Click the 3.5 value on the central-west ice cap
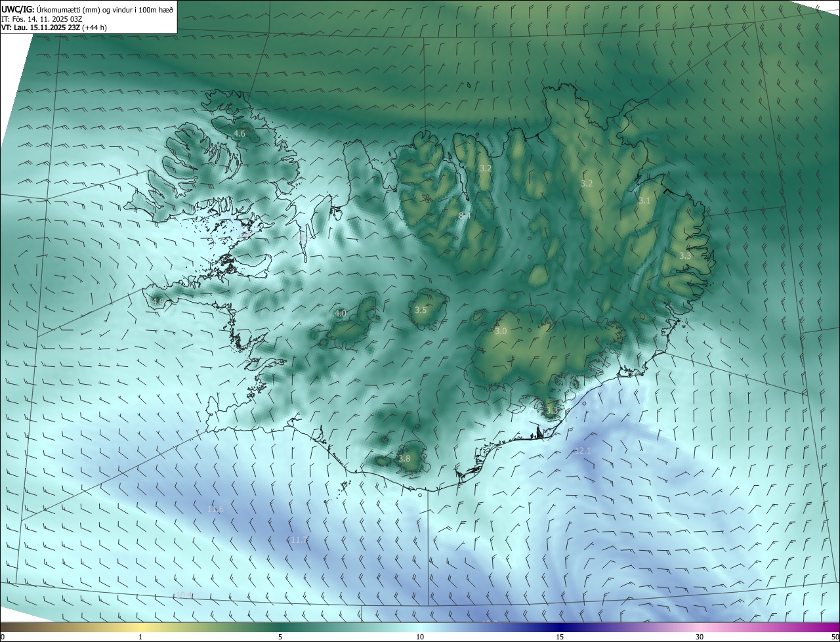The height and width of the screenshot is (642, 840). (x=421, y=310)
